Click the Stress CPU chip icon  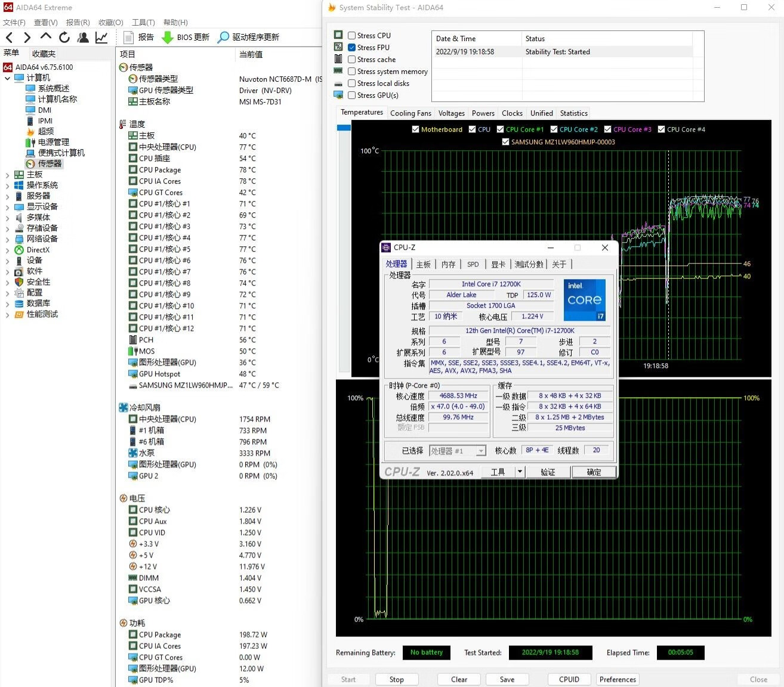pos(338,35)
